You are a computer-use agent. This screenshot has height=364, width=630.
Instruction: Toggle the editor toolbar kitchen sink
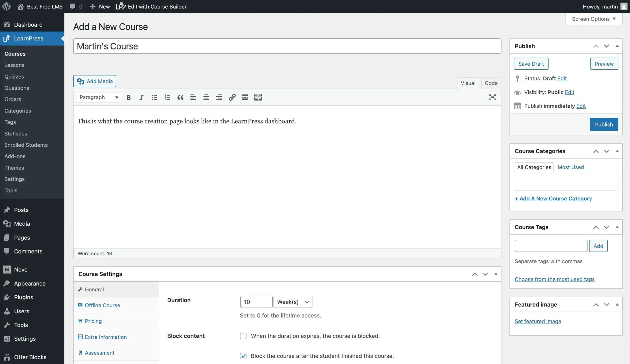tap(258, 97)
